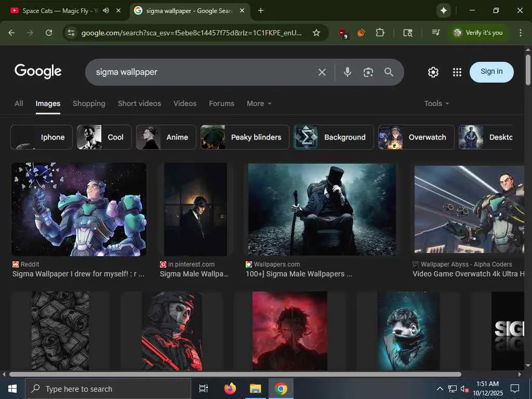Open the orange extension icon in toolbar

tap(362, 33)
